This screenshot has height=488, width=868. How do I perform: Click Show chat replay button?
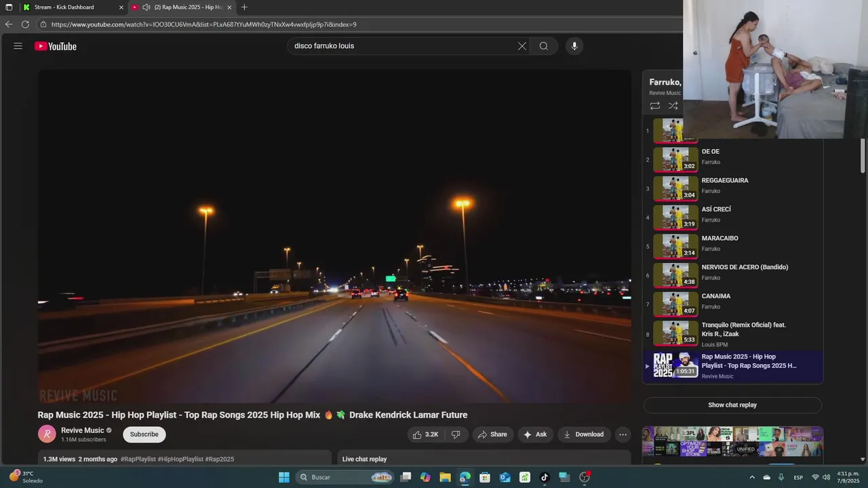pos(732,405)
